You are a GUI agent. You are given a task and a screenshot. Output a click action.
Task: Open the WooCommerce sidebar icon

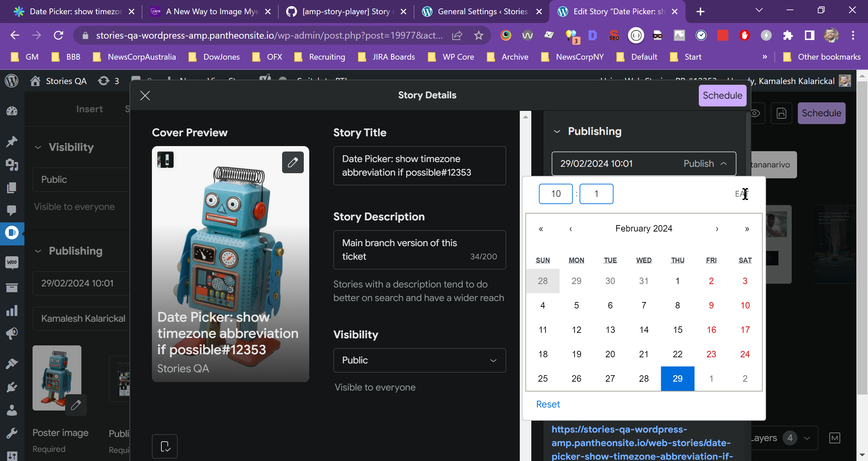12,262
